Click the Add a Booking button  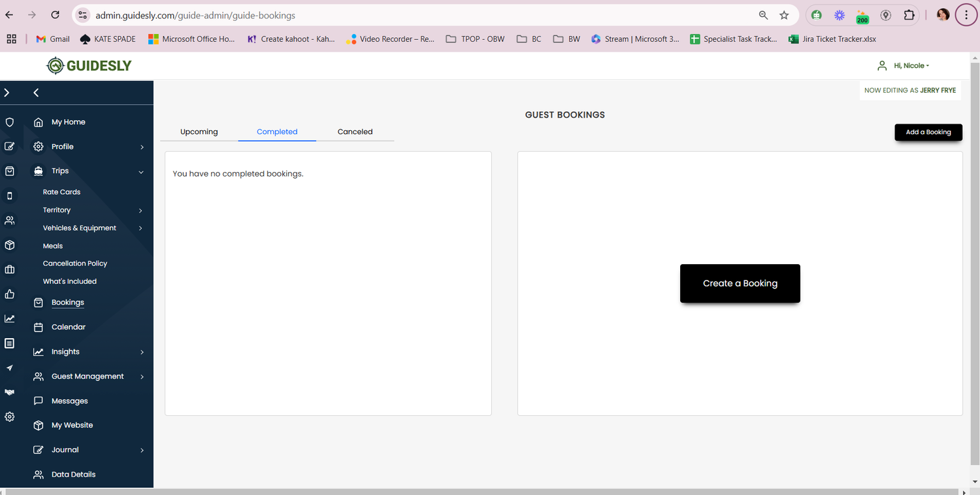[x=928, y=132]
